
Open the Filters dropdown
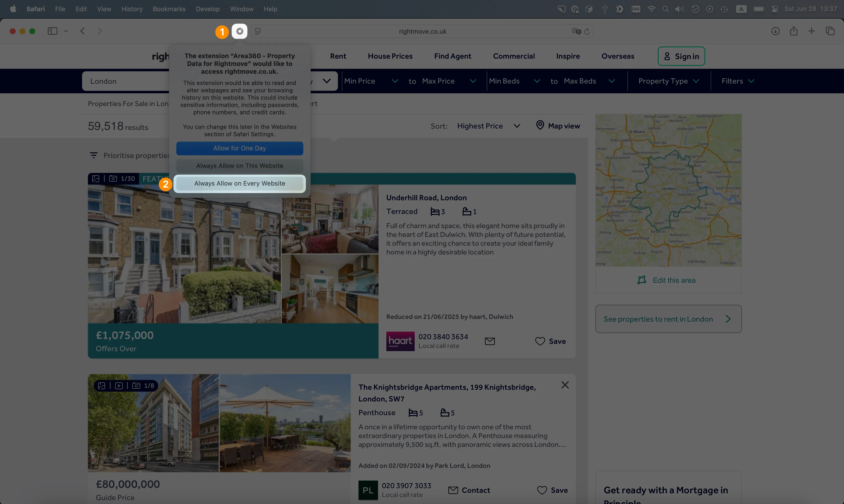pos(738,81)
